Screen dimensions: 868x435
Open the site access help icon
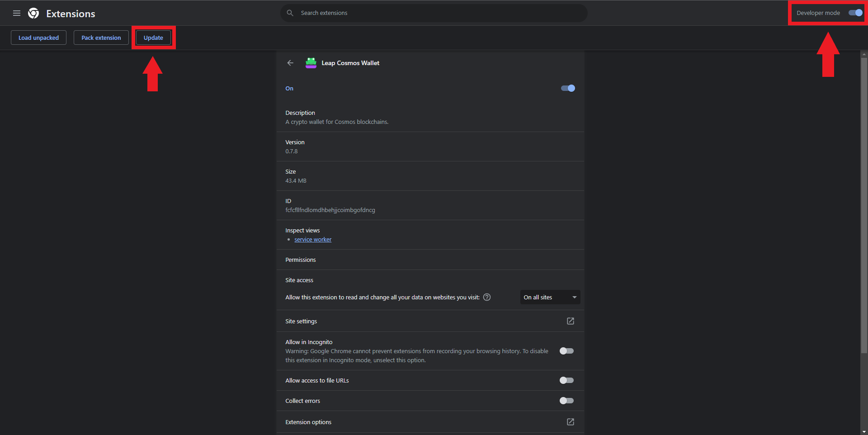(x=487, y=297)
